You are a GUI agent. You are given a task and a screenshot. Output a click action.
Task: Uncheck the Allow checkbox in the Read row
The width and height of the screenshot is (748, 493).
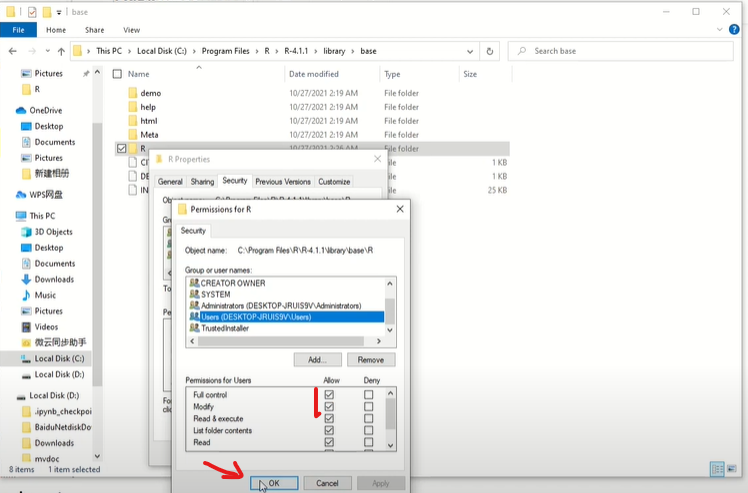(329, 442)
